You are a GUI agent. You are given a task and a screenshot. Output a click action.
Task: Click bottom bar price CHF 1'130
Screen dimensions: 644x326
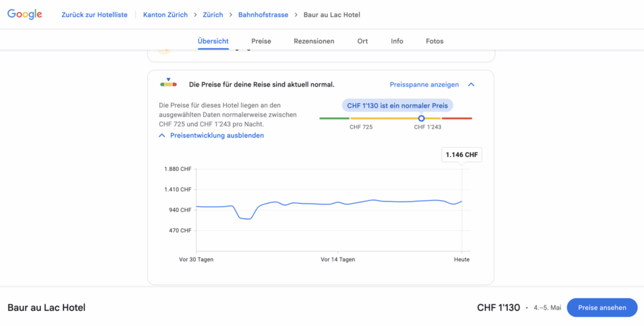(499, 308)
